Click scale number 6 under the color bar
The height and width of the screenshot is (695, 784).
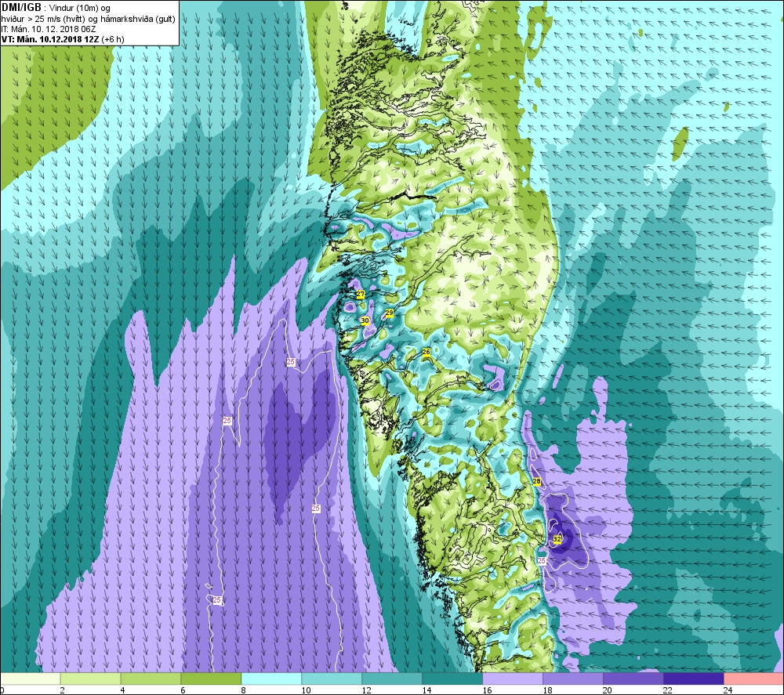183,690
